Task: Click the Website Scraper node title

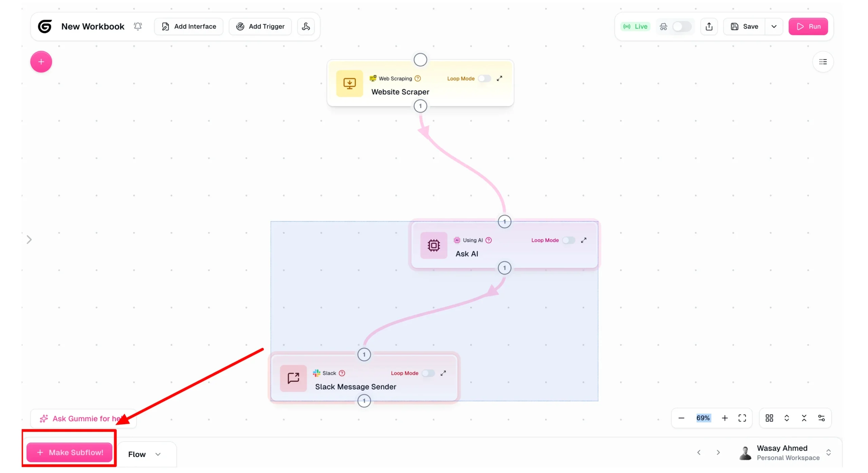Action: click(x=400, y=92)
